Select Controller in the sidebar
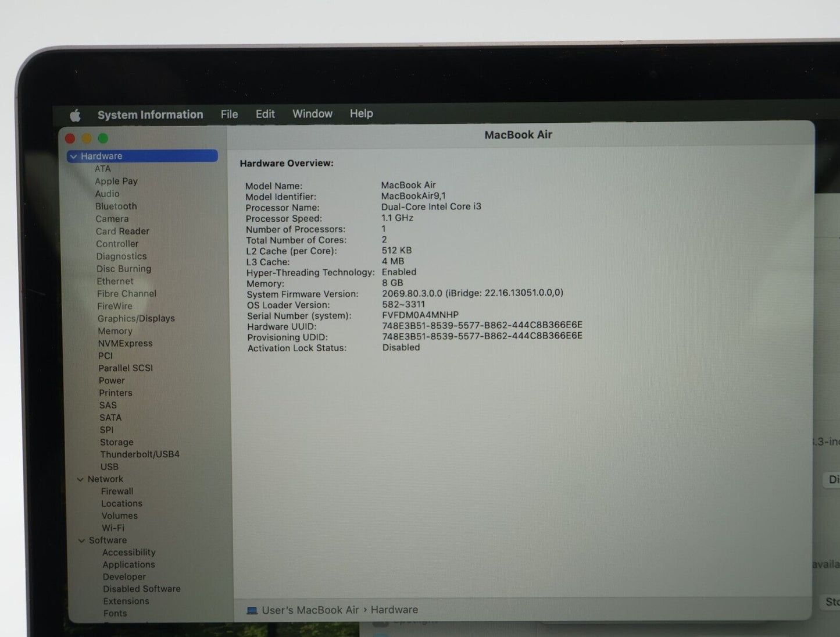The height and width of the screenshot is (637, 840). [117, 244]
